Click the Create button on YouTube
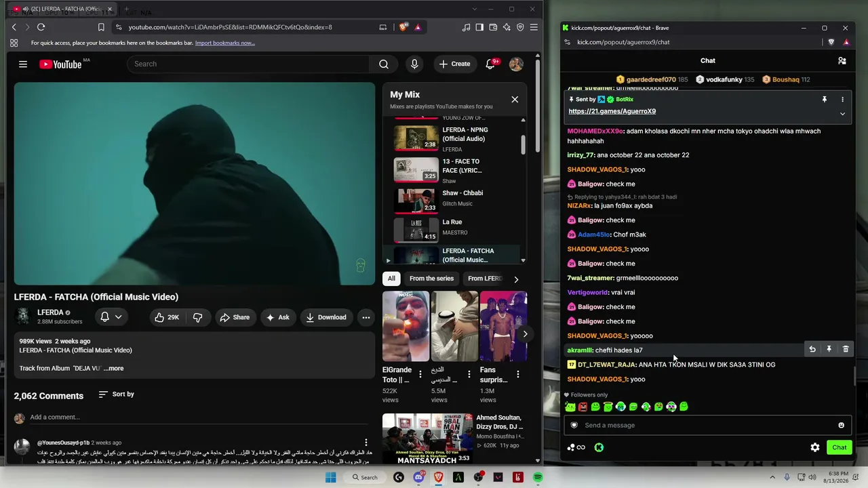 pyautogui.click(x=454, y=64)
